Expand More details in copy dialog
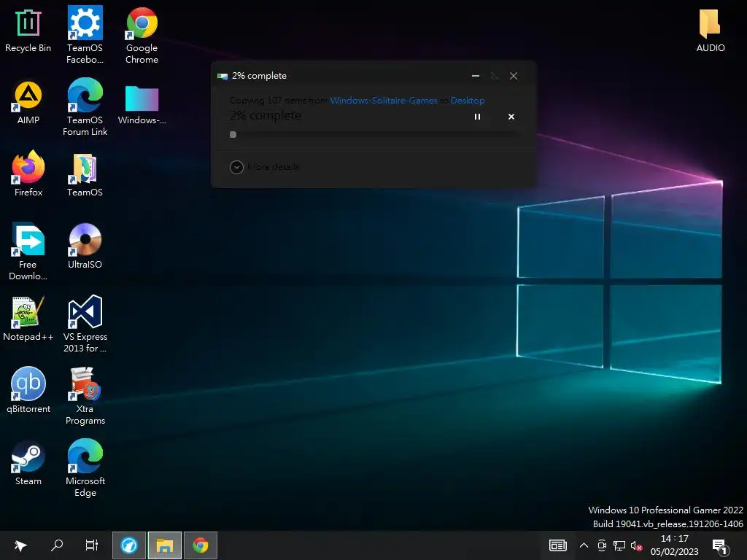 pyautogui.click(x=264, y=167)
